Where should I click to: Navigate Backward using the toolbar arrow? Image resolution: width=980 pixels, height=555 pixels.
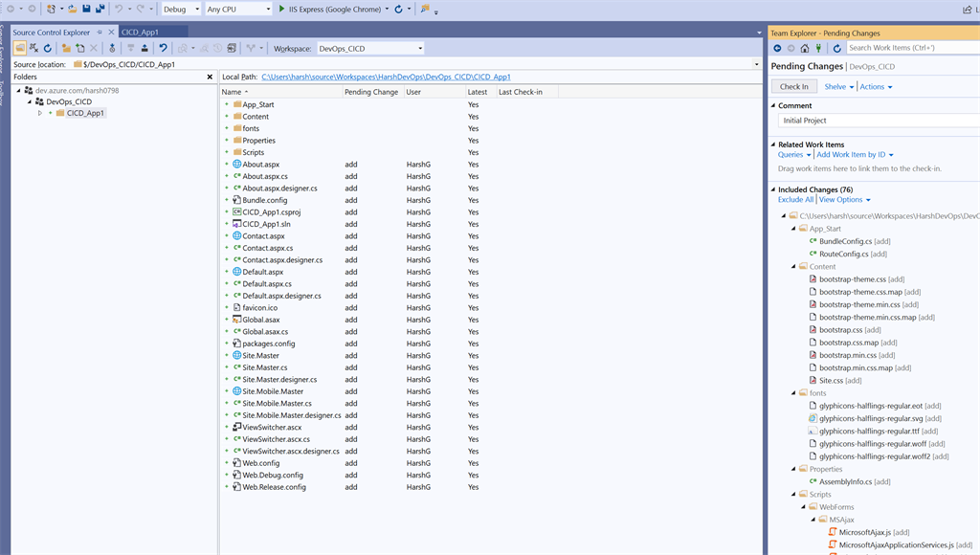11,9
